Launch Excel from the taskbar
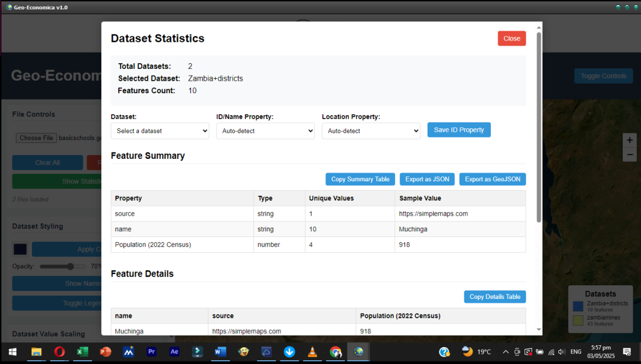 82,351
